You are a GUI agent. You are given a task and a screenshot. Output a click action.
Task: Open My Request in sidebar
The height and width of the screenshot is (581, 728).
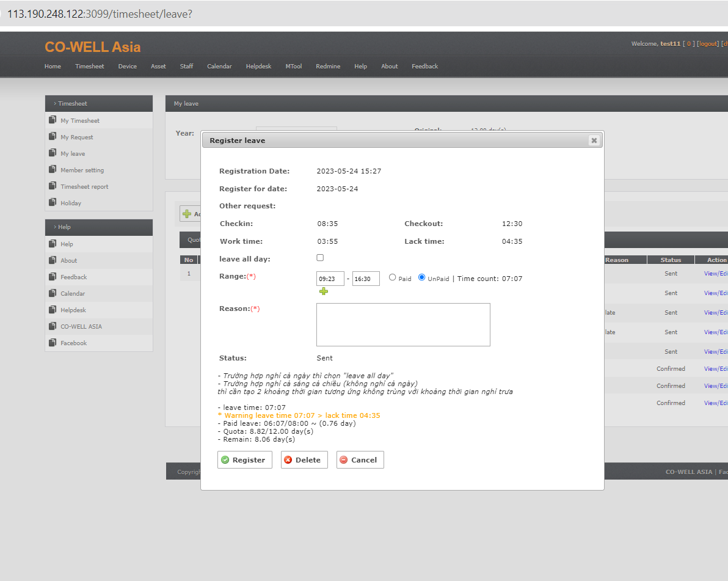click(x=76, y=137)
